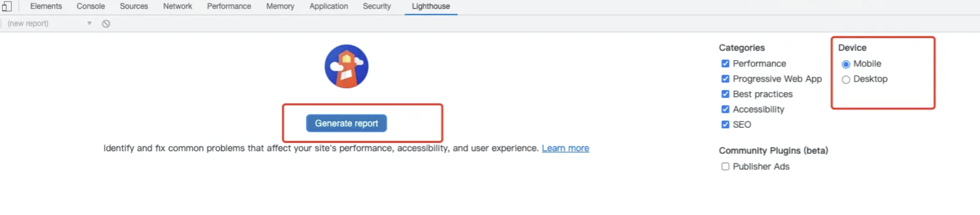Click the clear all reports icon

106,24
